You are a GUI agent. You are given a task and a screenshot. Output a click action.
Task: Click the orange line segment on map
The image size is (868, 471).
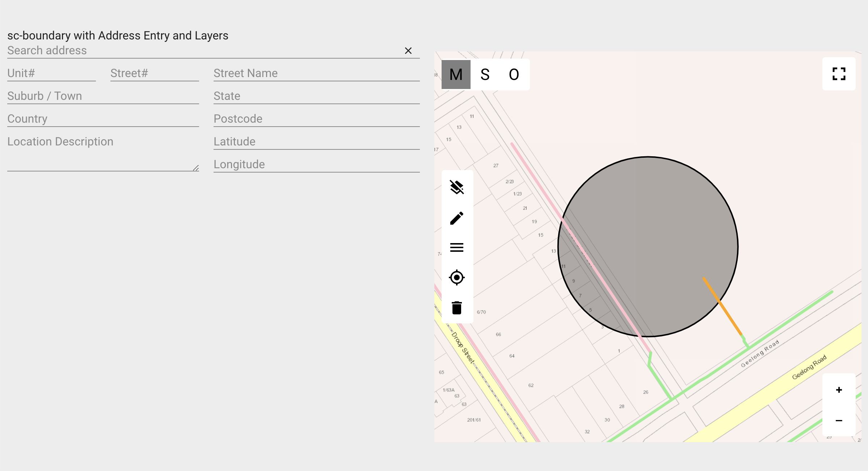[x=722, y=307]
